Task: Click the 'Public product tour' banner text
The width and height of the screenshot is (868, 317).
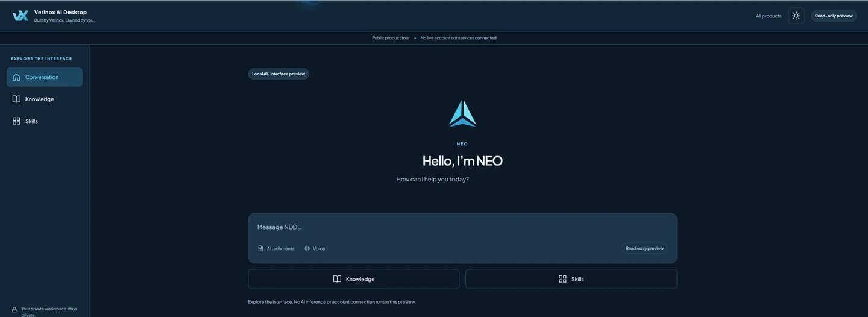Action: pyautogui.click(x=391, y=38)
